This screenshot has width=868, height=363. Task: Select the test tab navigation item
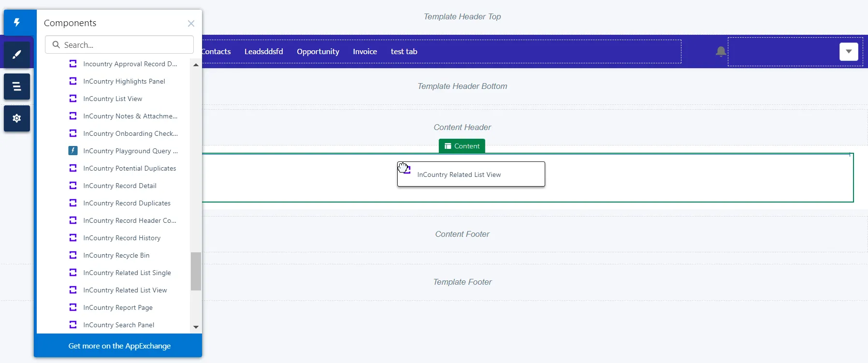(404, 52)
